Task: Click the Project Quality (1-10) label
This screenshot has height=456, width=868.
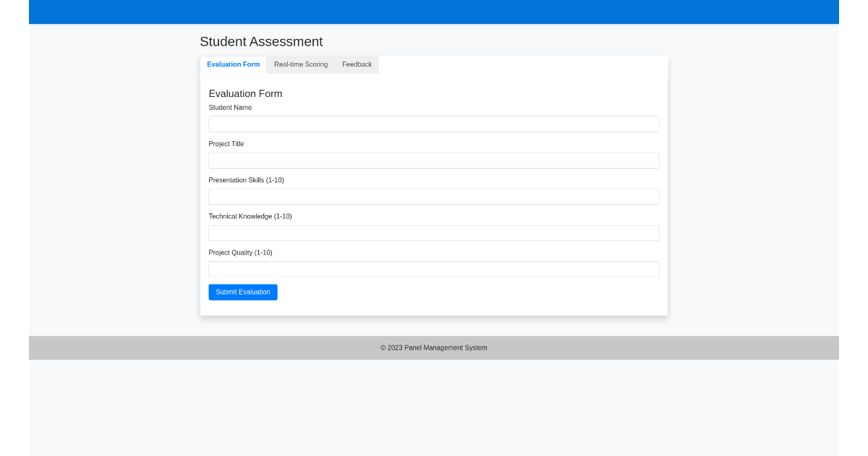Action: [x=240, y=252]
